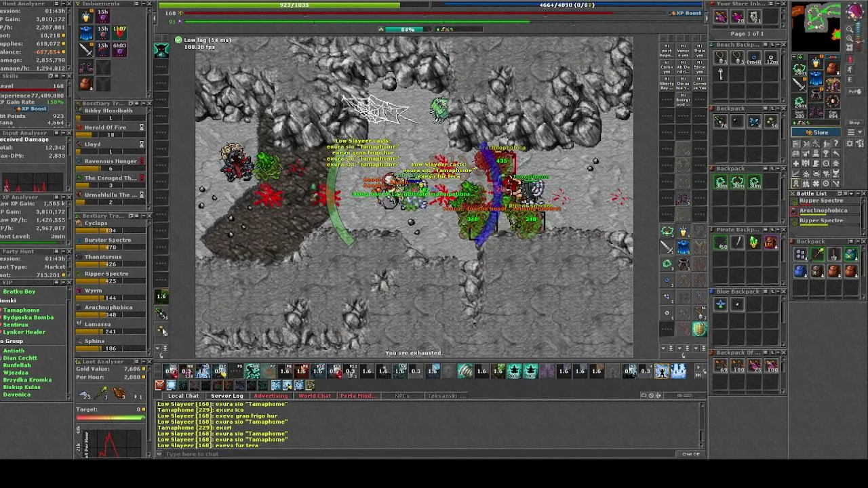Pick the item stack counted 76
868x488 pixels.
(720, 121)
